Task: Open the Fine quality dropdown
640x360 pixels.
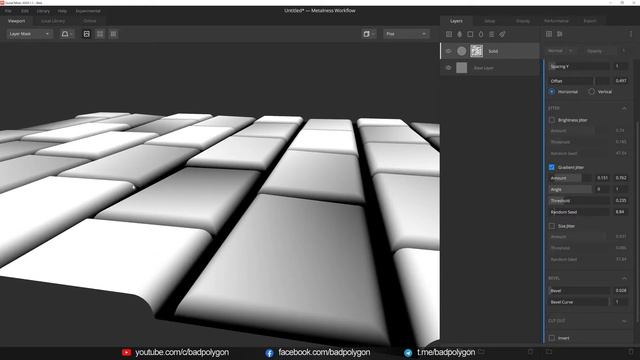Action: (406, 34)
